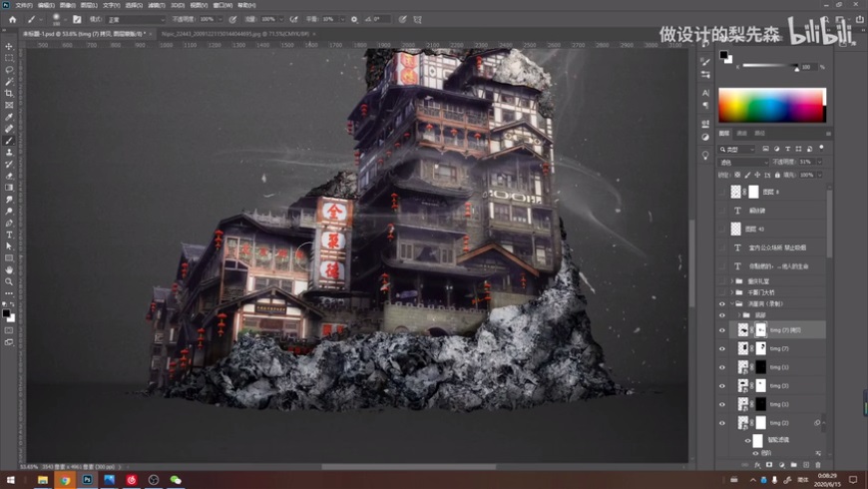
Task: Click create new group folder button
Action: [794, 465]
